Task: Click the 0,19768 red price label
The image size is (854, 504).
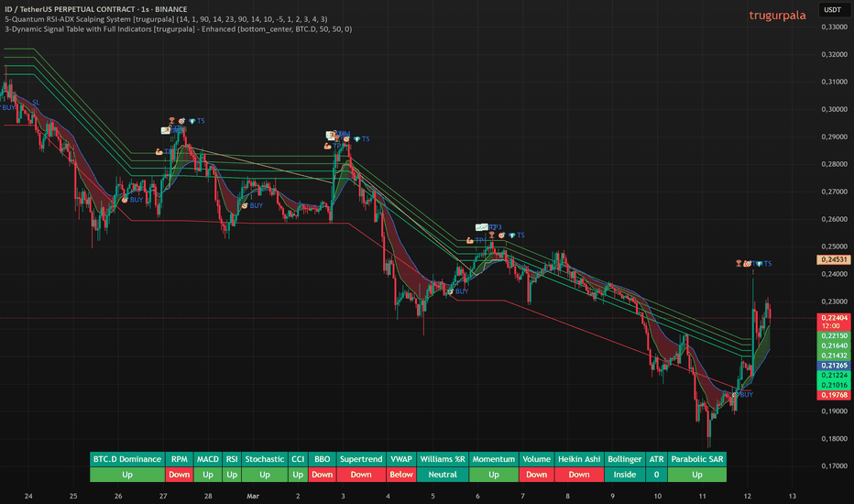Action: [x=834, y=395]
